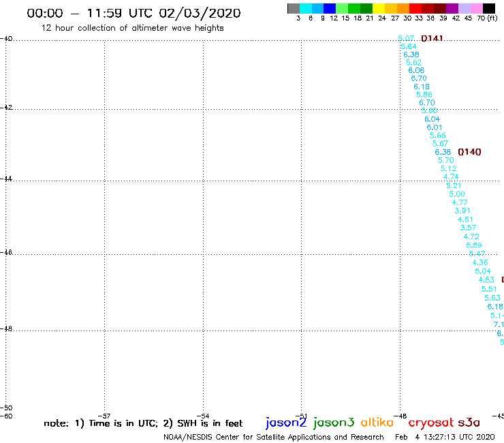This screenshot has height=443, width=504.
Task: Click the cryosat satellite label
Action: [431, 423]
